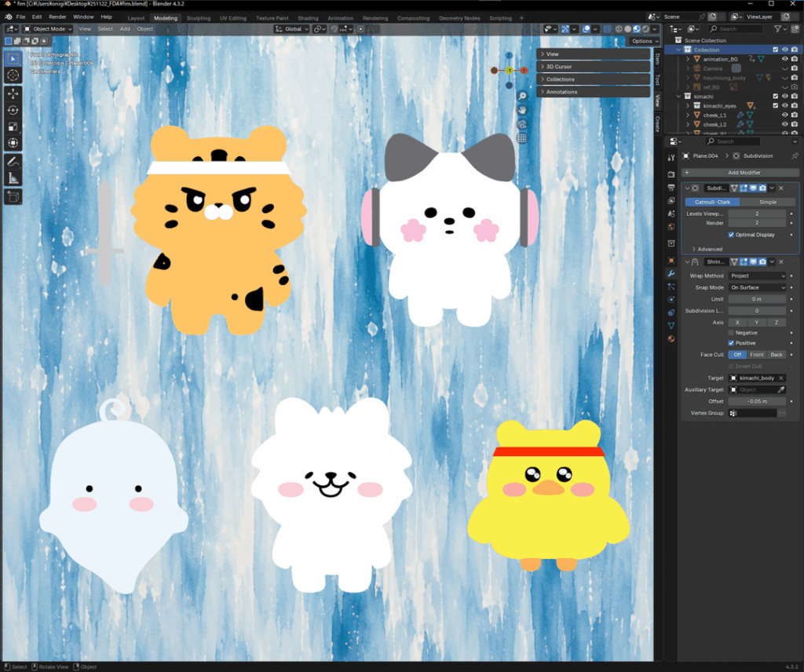The height and width of the screenshot is (672, 804).
Task: Adjust the Offset -0.05 m field
Action: [757, 401]
